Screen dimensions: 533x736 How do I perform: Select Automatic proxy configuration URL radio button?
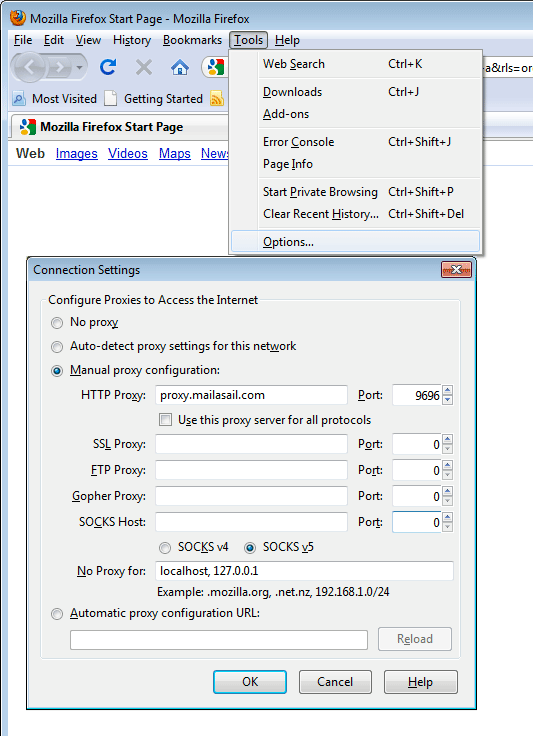click(x=57, y=614)
